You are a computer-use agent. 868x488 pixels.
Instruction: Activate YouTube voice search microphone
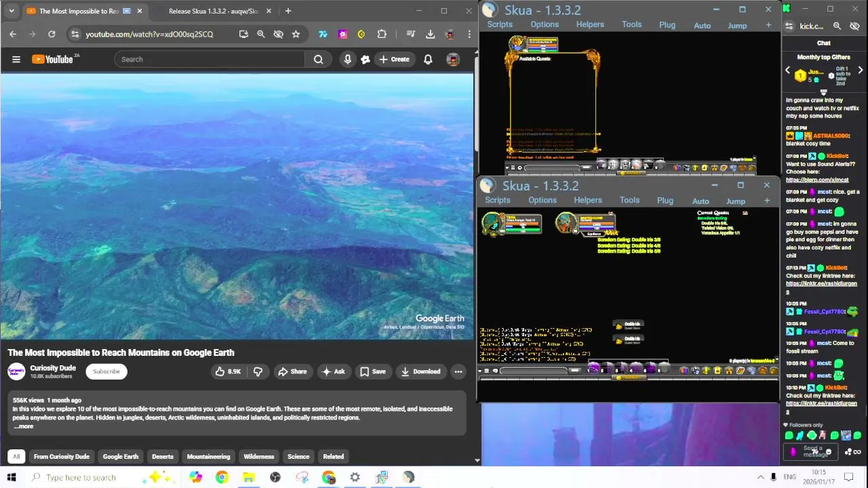tap(347, 60)
